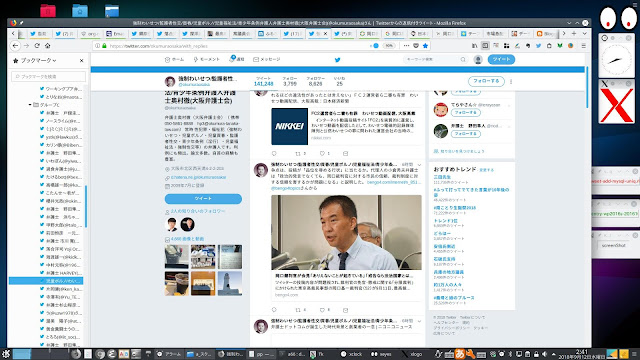Open profile more options vertical dots

pyautogui.click(x=511, y=82)
